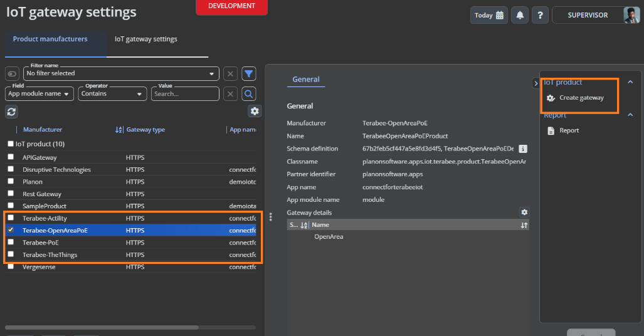Check the SampleProduct checkbox
This screenshot has width=644, height=336.
tap(11, 206)
